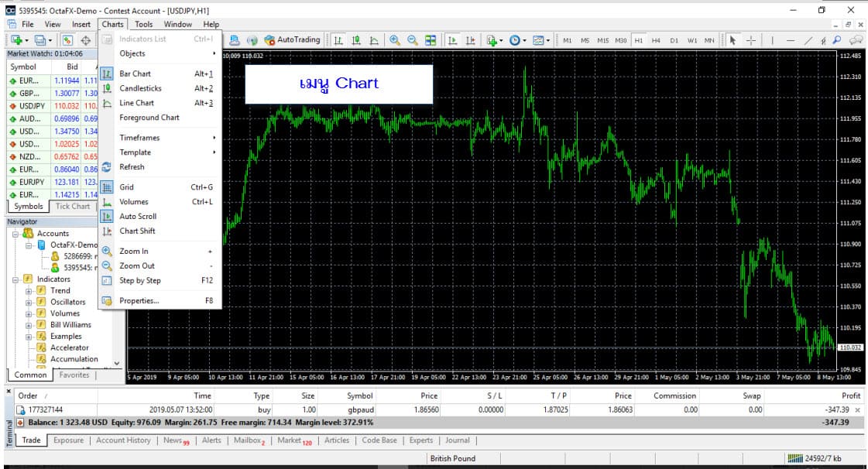Click the toolbar candlestick chart icon
Screen dimensions: 868x469
click(x=356, y=40)
